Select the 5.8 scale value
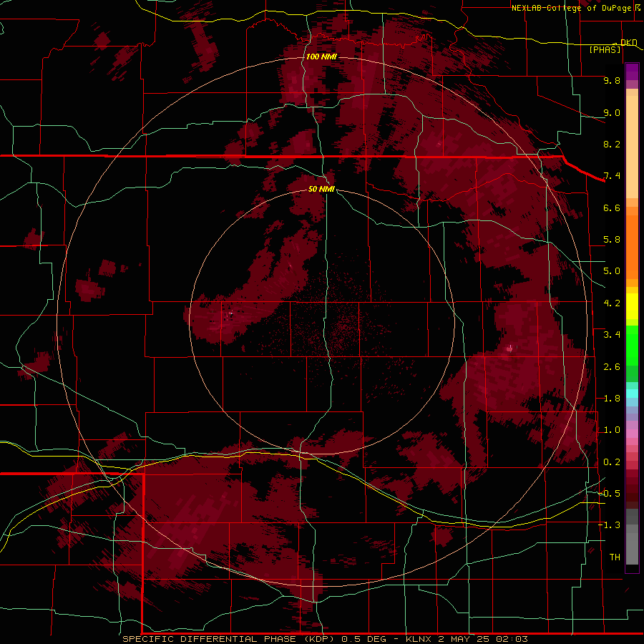Viewport: 644px width, 644px height. pyautogui.click(x=612, y=240)
